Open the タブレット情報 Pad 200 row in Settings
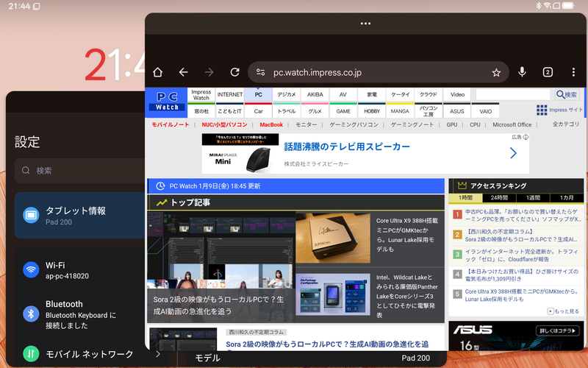Screen dimensions: 588x368 pos(81,215)
